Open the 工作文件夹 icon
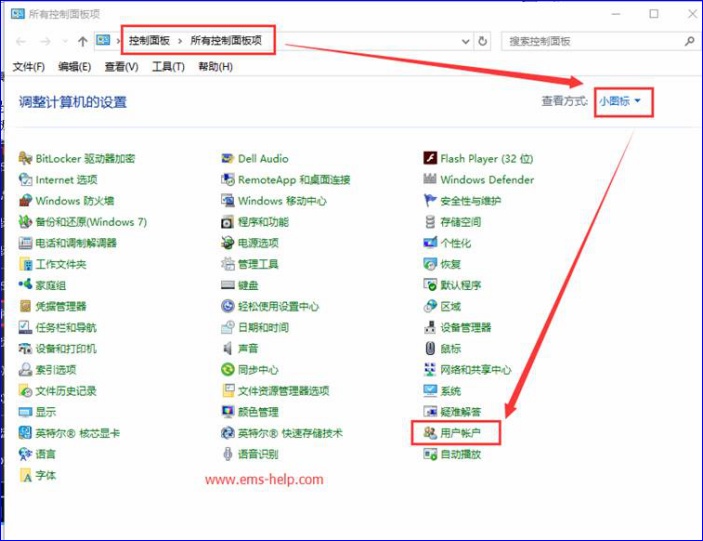 tap(25, 264)
